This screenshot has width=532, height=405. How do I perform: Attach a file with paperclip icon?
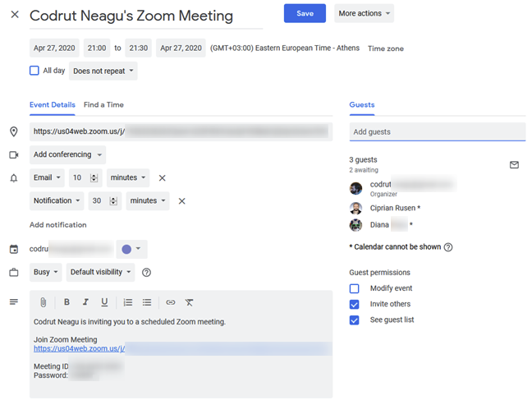pos(43,302)
